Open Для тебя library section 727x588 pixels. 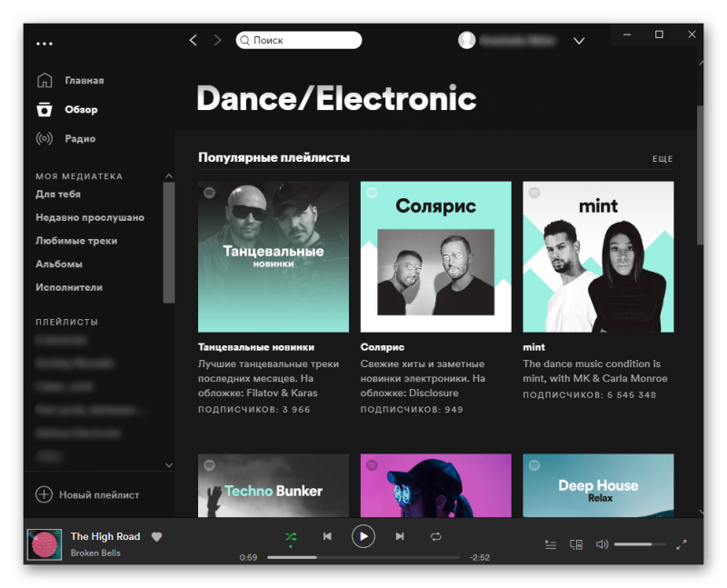pyautogui.click(x=58, y=194)
